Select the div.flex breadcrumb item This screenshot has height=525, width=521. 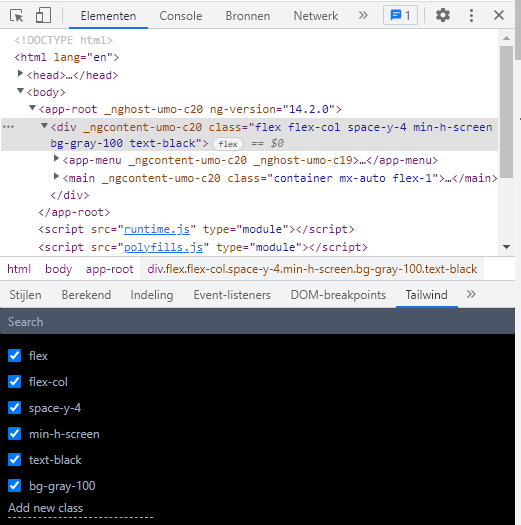coord(312,269)
